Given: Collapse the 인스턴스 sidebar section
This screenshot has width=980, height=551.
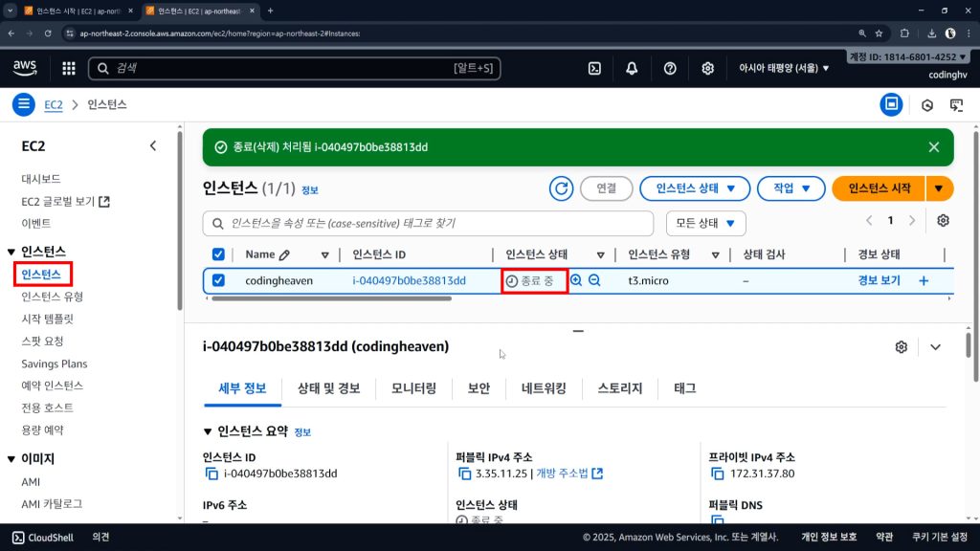Looking at the screenshot, I should [x=11, y=252].
